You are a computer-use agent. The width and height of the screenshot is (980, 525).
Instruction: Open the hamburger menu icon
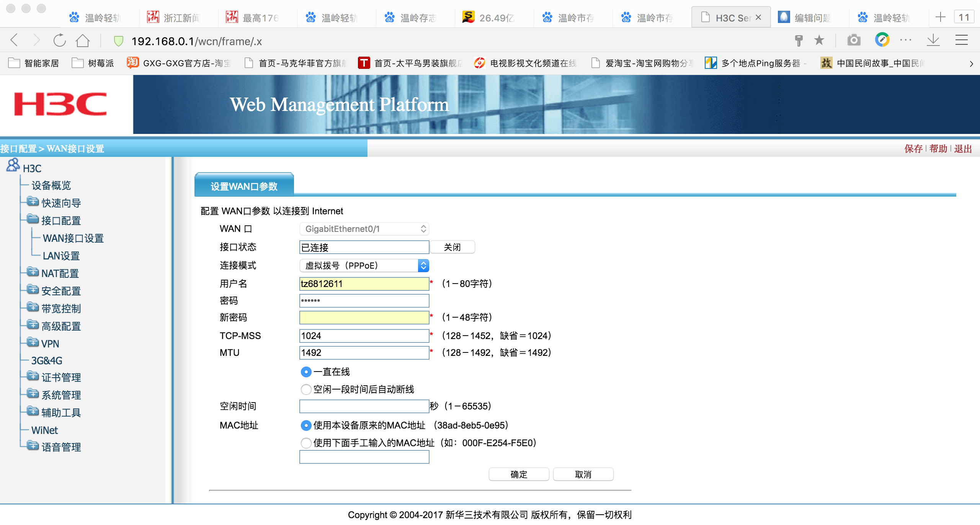pyautogui.click(x=961, y=40)
